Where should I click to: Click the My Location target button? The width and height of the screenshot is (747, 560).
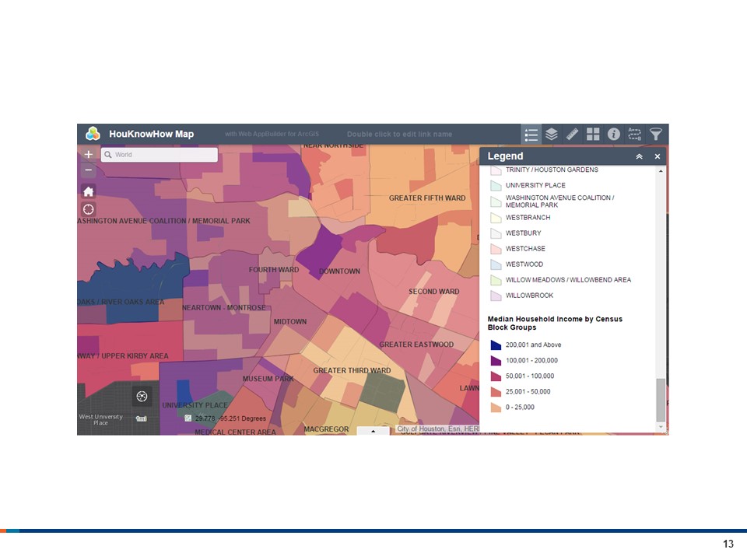pos(88,209)
